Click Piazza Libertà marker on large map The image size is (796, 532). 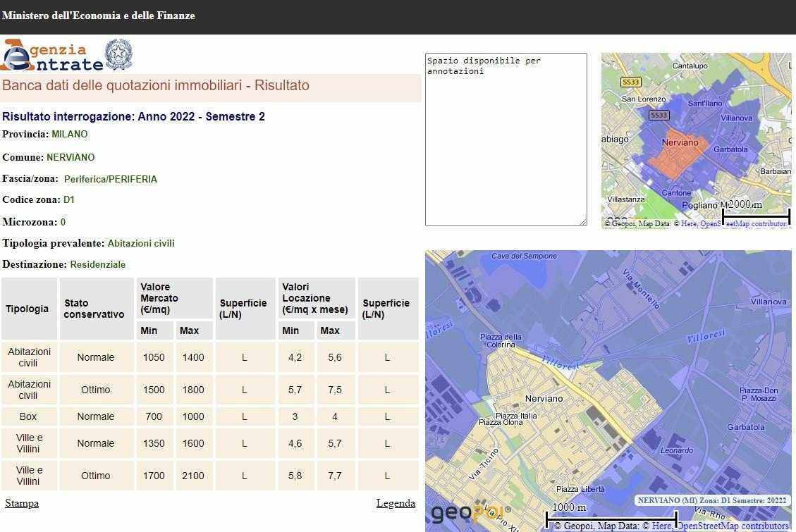(580, 489)
